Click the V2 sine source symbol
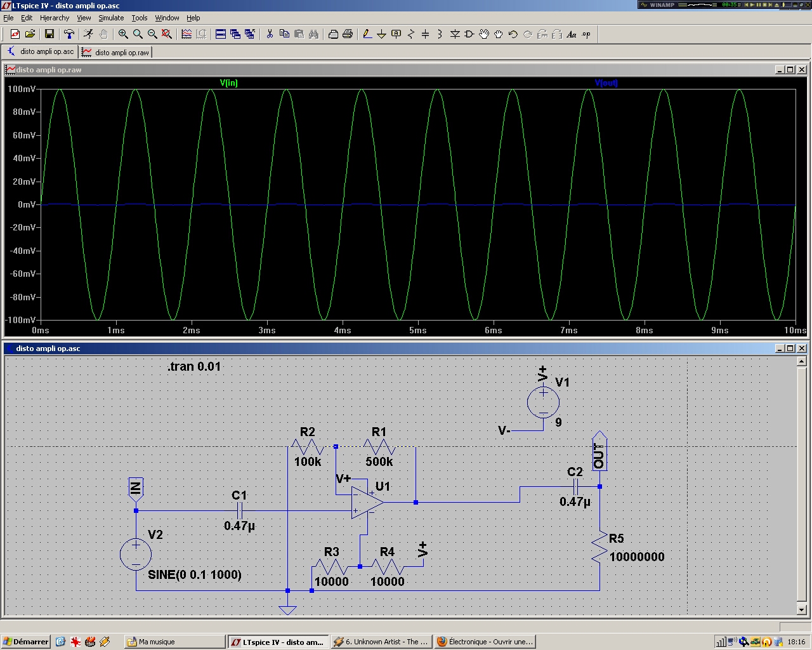The image size is (812, 650). coord(136,554)
